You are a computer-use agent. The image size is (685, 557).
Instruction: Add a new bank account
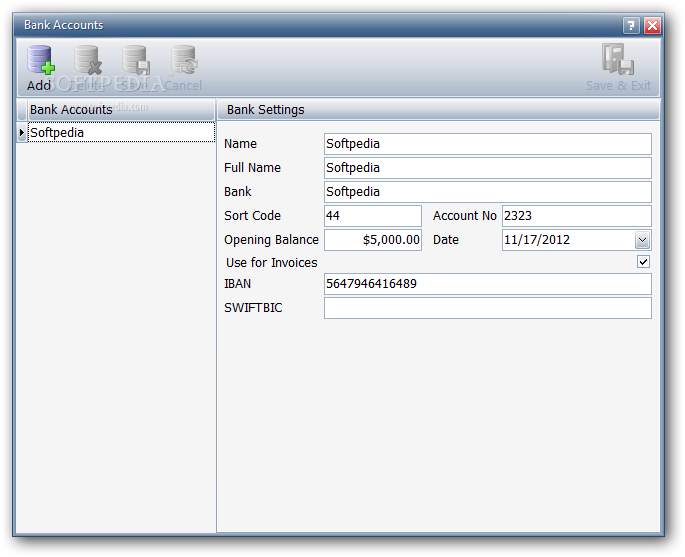tap(40, 68)
